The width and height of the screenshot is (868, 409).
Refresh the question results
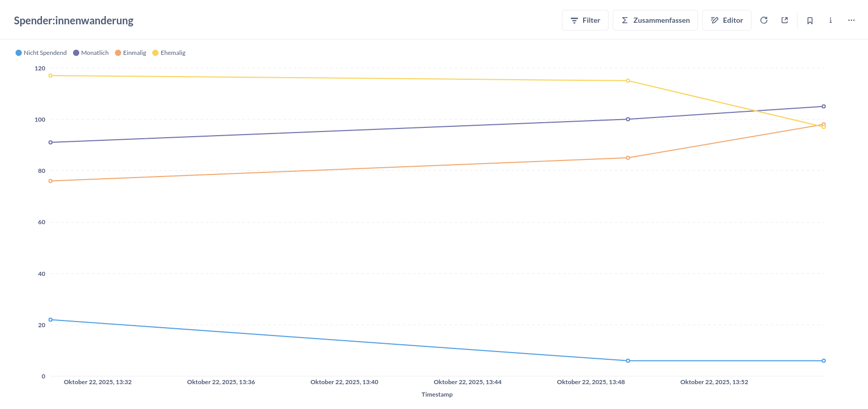tap(764, 20)
